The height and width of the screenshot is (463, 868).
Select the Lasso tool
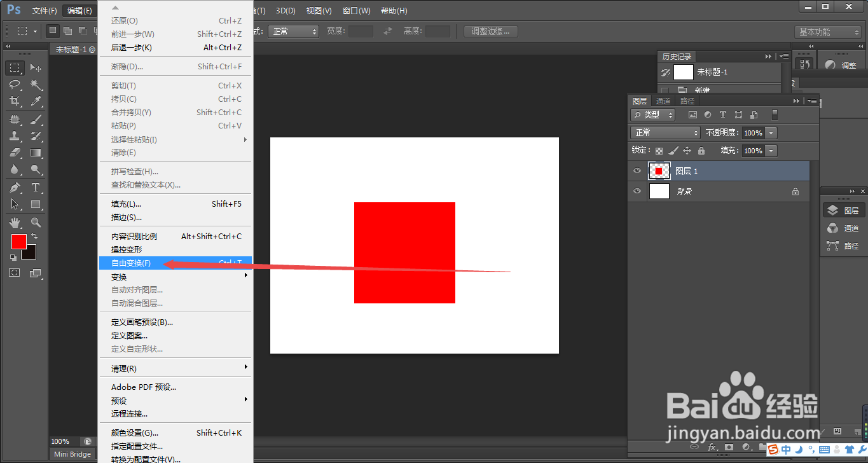pyautogui.click(x=15, y=85)
